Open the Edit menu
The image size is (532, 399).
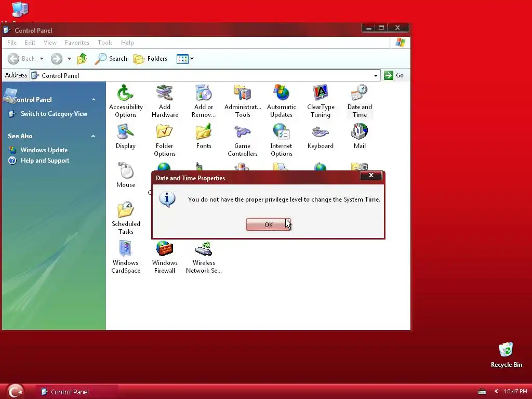[30, 43]
